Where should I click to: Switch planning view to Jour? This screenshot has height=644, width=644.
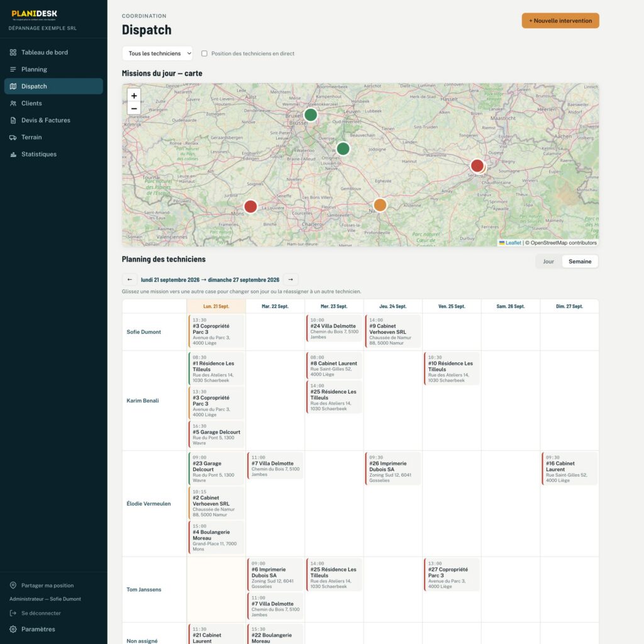(548, 262)
